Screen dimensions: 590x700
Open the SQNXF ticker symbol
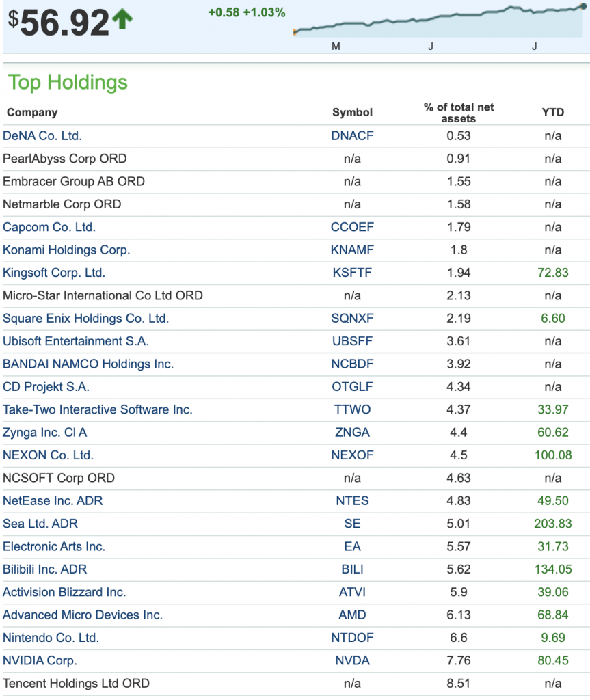352,319
